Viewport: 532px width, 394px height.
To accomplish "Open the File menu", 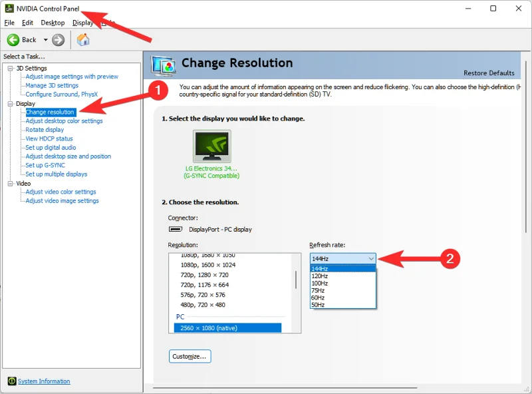I will (9, 23).
